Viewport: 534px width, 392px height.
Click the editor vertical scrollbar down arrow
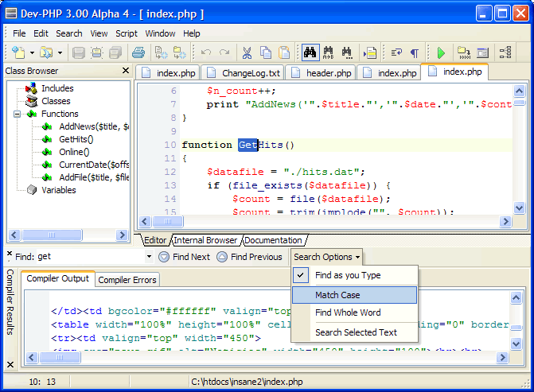(519, 208)
